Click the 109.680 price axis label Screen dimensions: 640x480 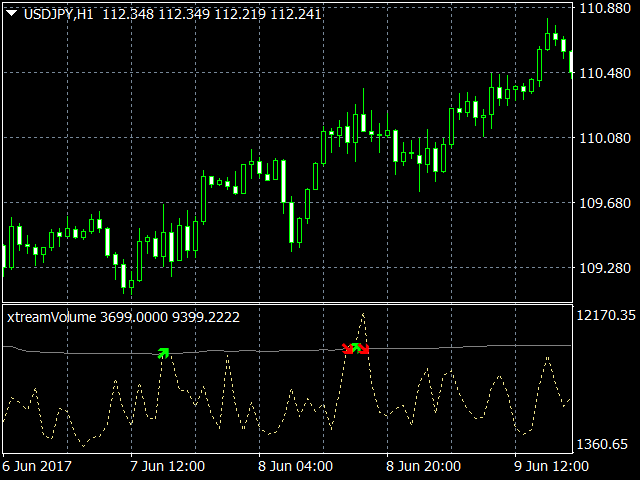[x=605, y=203]
